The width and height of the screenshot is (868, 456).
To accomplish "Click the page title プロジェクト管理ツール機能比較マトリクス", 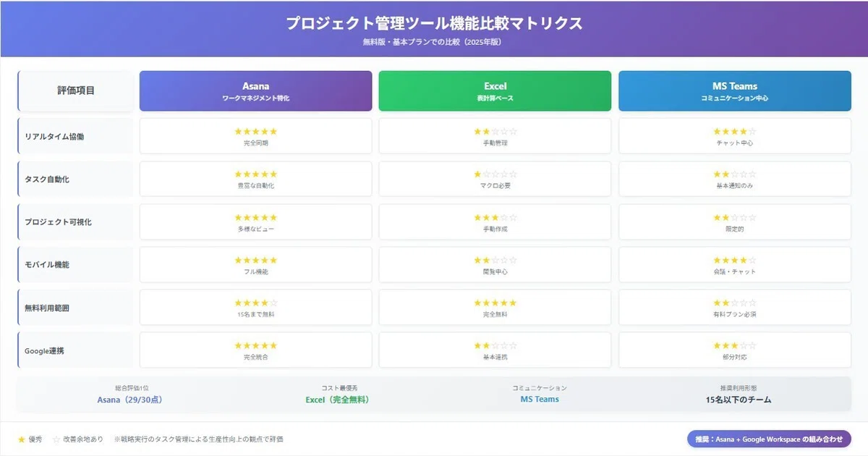I will tap(434, 23).
